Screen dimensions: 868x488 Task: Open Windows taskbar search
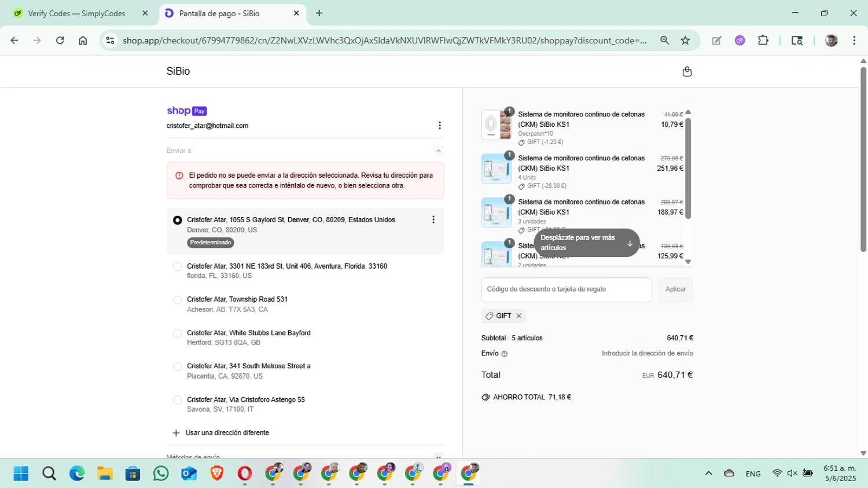49,474
